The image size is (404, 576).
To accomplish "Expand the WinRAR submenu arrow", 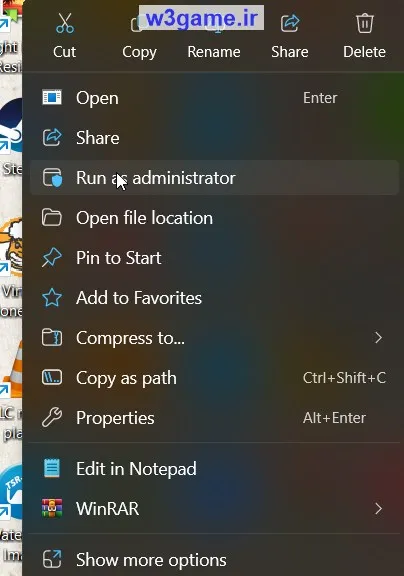I will tap(378, 508).
